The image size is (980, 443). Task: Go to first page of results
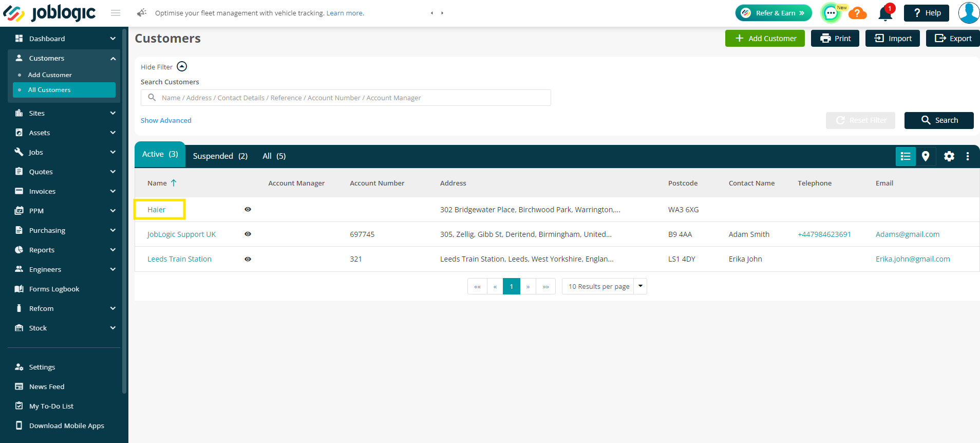coord(478,286)
